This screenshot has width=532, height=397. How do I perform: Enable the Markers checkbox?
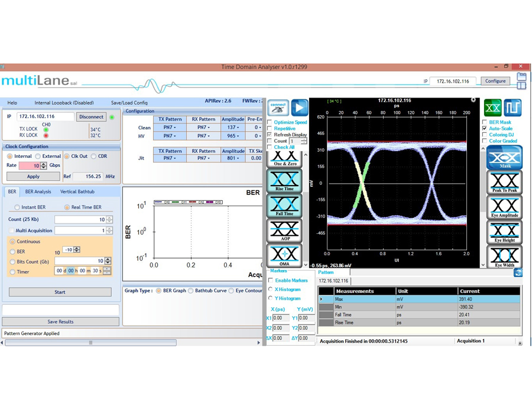pos(271,281)
